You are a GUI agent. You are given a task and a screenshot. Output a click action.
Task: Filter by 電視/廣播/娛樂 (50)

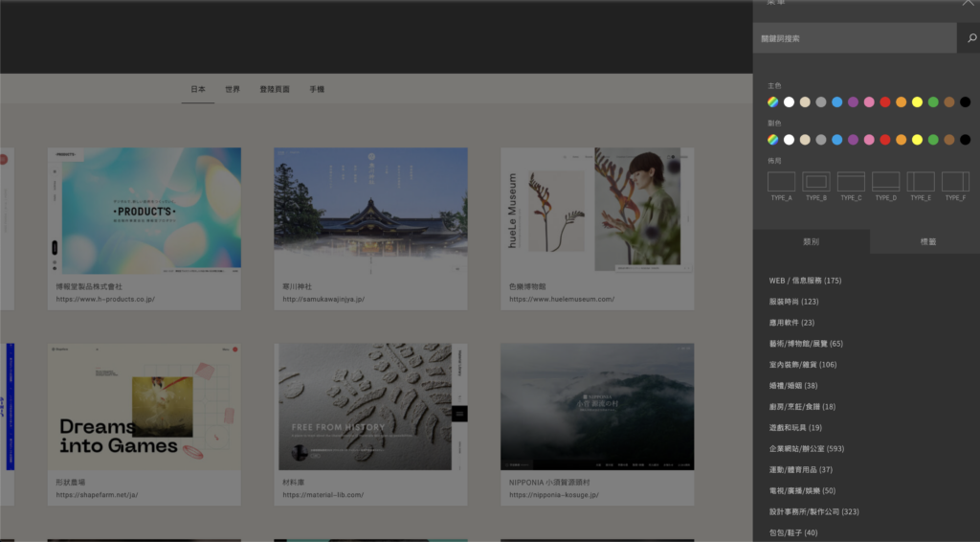click(802, 490)
